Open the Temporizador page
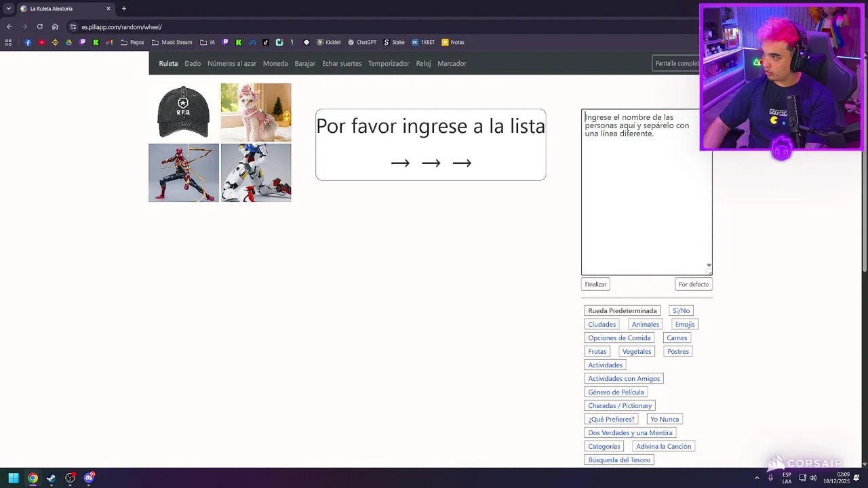 point(389,64)
